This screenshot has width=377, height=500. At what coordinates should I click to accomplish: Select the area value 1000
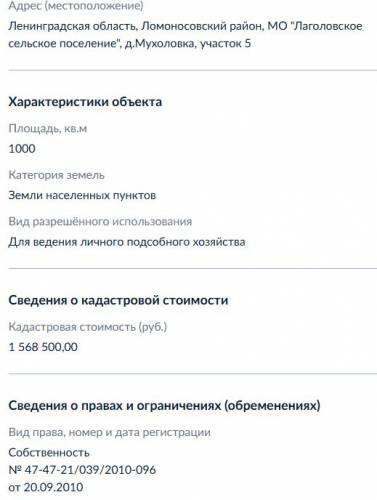pyautogui.click(x=22, y=149)
